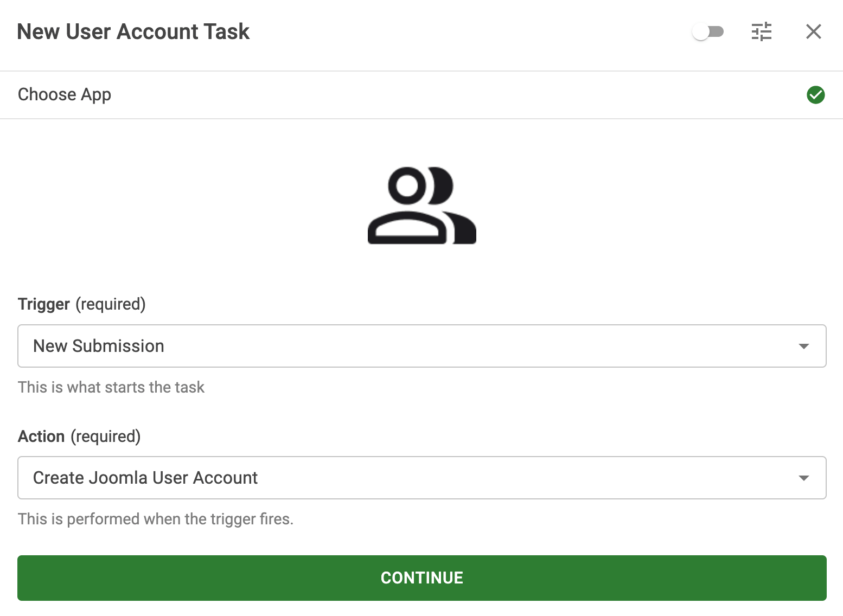Viewport: 843px width, 616px height.
Task: Click the users app icon
Action: click(422, 206)
